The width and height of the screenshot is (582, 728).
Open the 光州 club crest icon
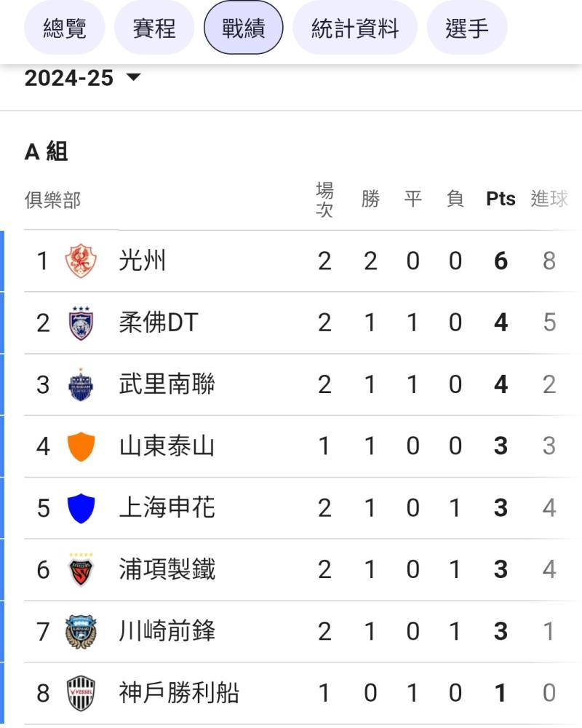click(81, 261)
